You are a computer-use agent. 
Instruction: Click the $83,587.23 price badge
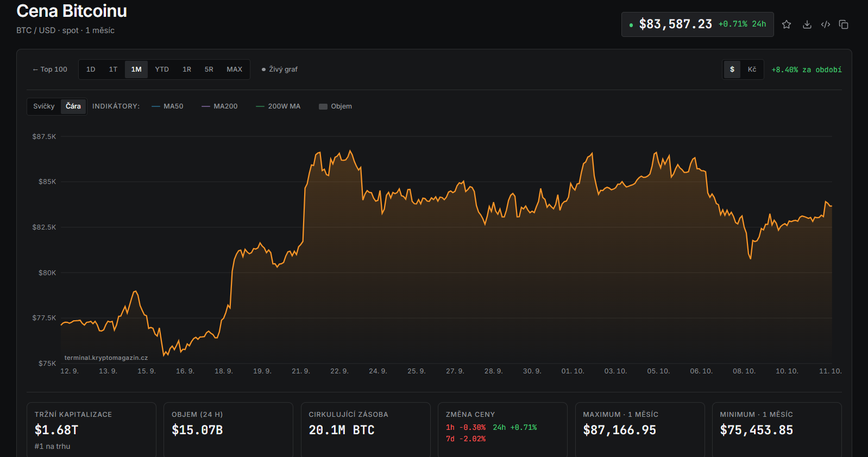697,24
